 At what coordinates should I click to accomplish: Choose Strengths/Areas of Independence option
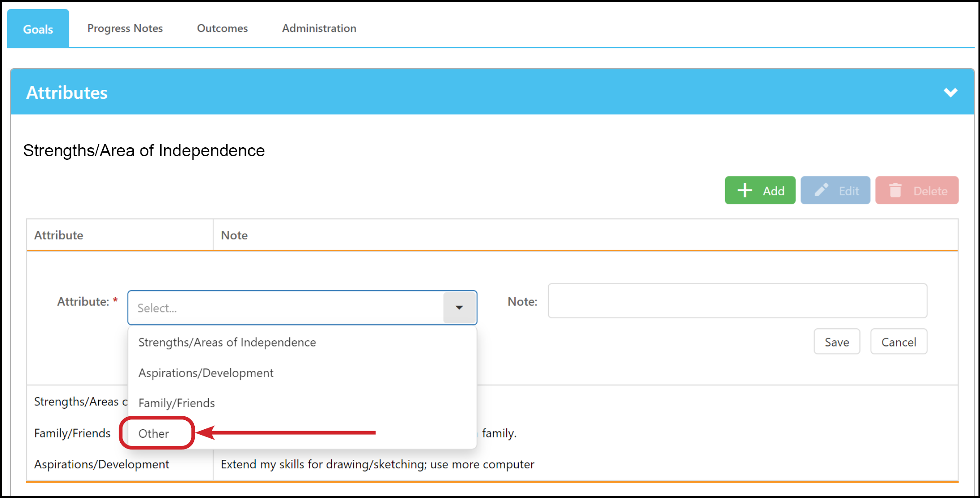click(302, 342)
